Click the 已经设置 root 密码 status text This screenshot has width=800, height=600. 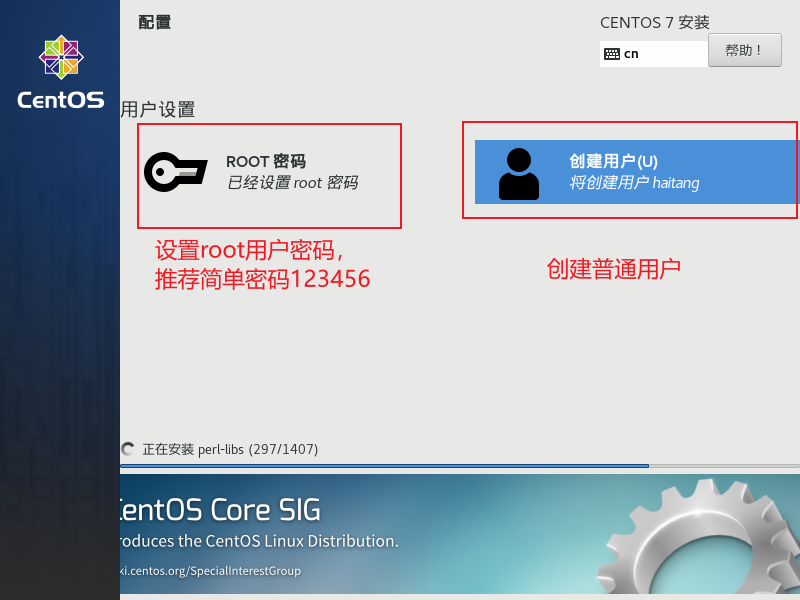click(292, 183)
